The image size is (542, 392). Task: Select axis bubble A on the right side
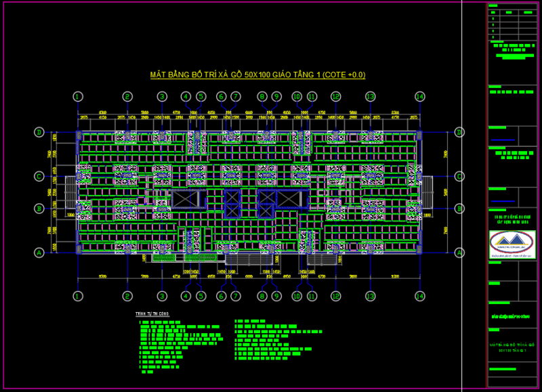coord(459,253)
